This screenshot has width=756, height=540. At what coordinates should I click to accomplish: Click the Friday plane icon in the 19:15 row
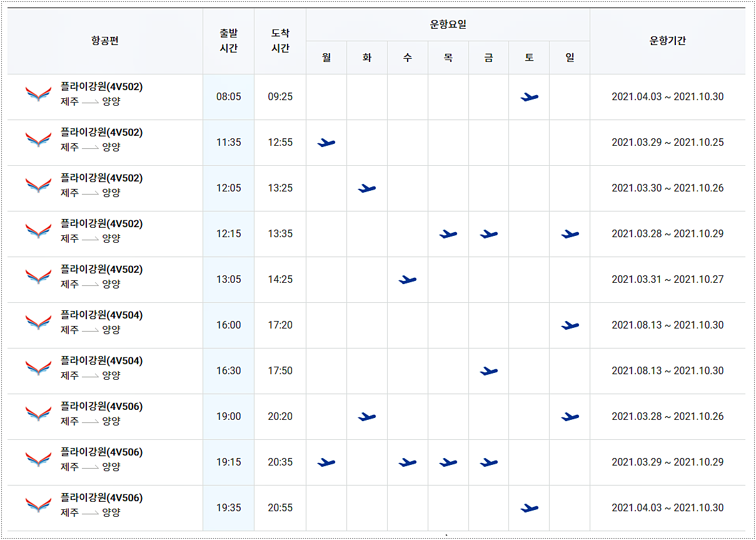(489, 462)
